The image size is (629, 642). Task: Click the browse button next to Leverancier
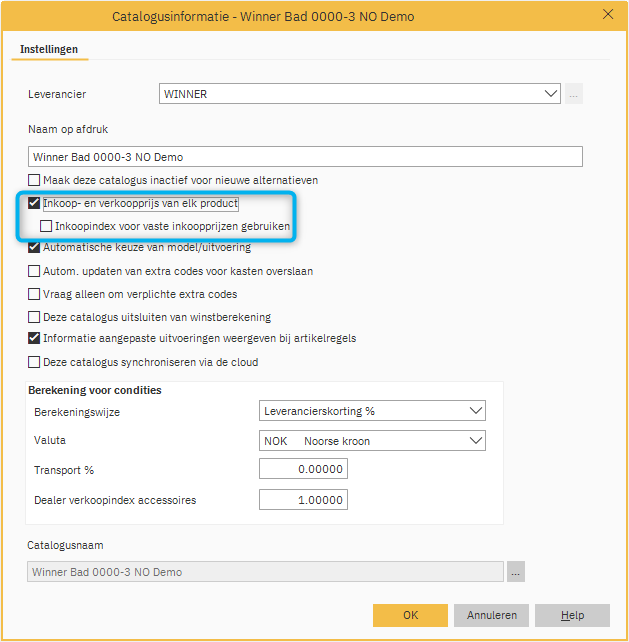point(574,94)
